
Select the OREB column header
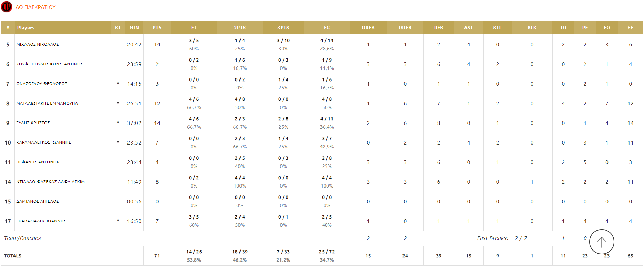(368, 28)
